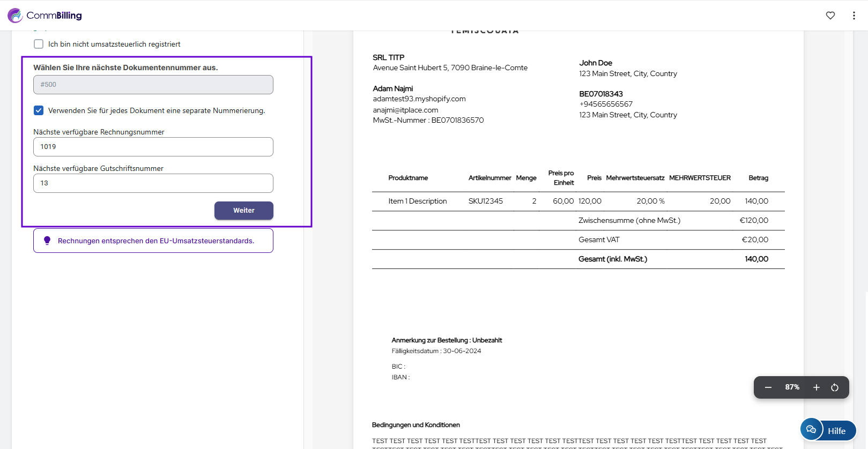Viewport: 868px width, 449px height.
Task: Uncheck separate numbering per document checkbox
Action: pyautogui.click(x=39, y=110)
